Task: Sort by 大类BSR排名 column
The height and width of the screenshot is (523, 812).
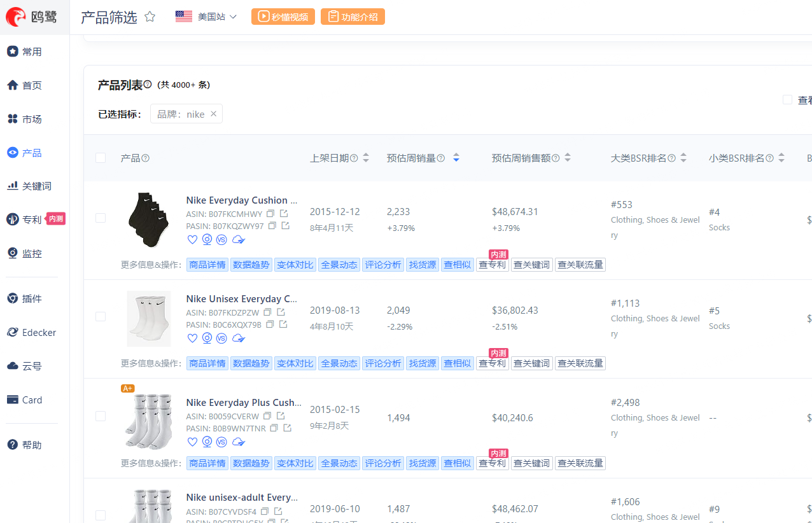Action: point(683,158)
